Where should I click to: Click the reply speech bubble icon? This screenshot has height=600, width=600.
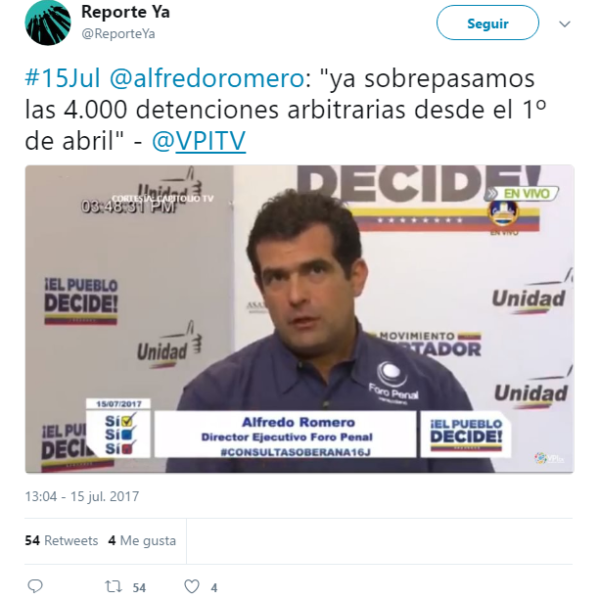click(36, 586)
